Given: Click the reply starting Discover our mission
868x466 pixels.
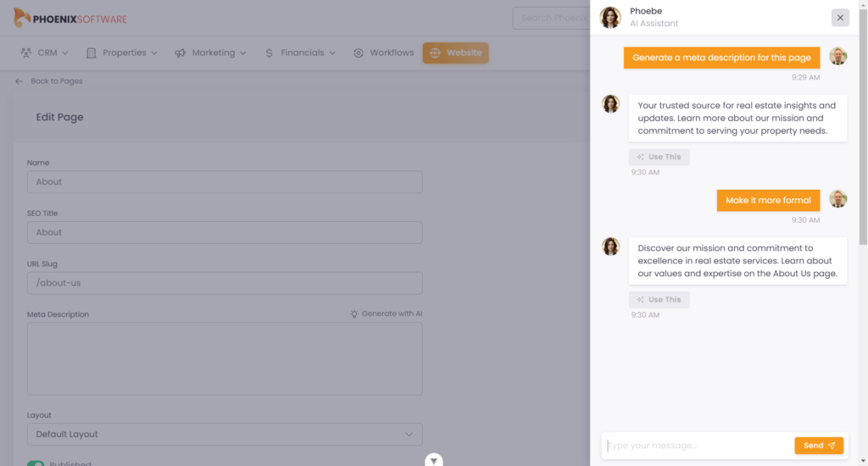Looking at the screenshot, I should click(x=737, y=261).
